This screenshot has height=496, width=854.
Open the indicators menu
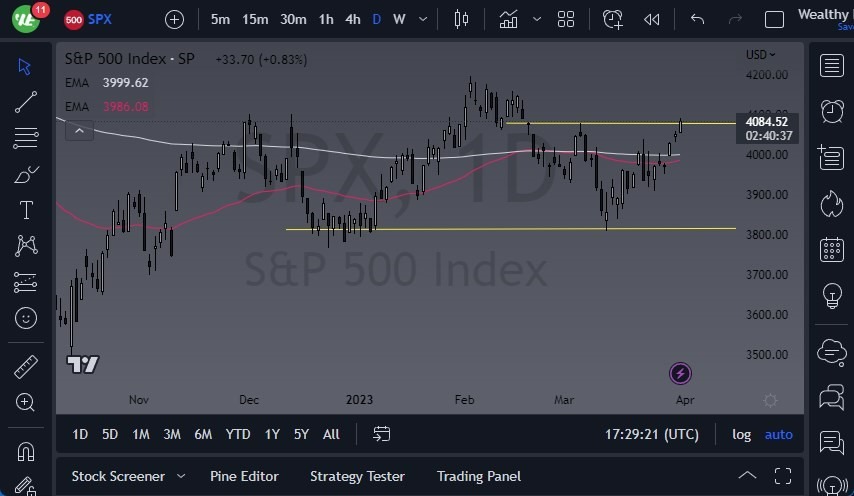click(508, 20)
